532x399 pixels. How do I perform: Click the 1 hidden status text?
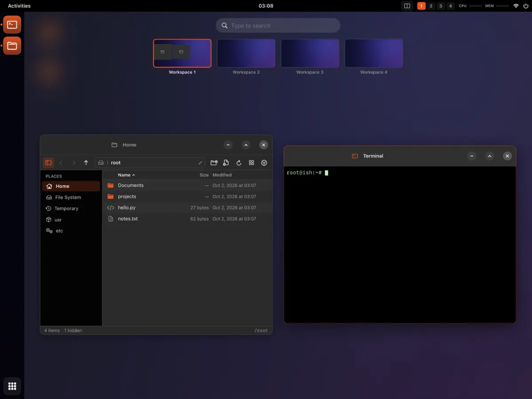pos(73,331)
